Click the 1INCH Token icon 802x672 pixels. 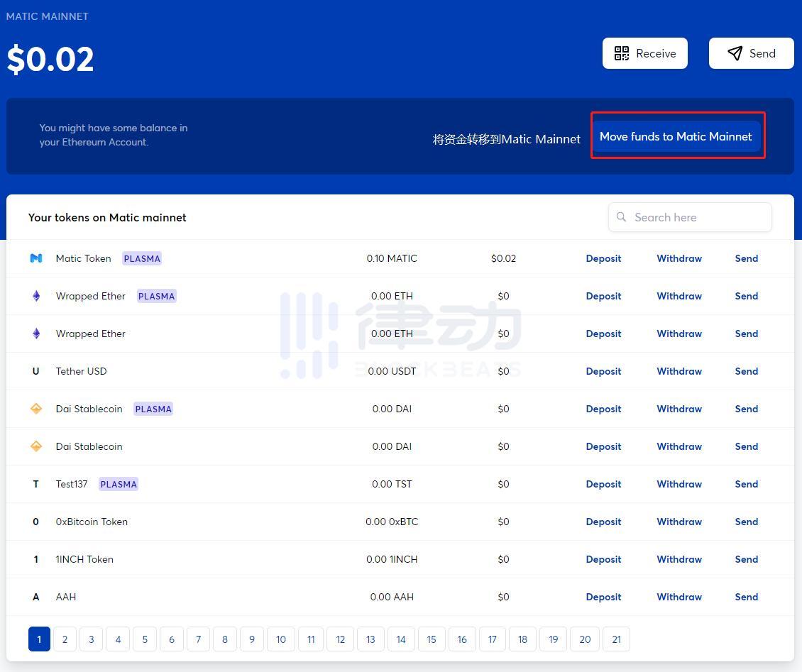pos(36,559)
